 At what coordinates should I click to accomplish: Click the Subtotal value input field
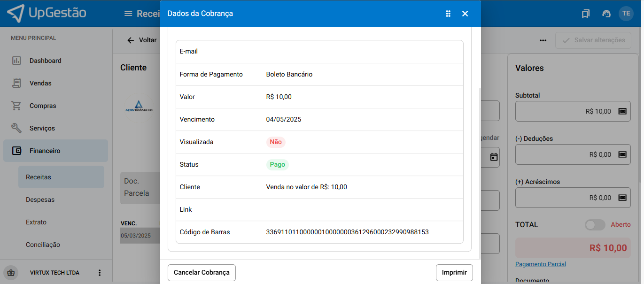(564, 111)
